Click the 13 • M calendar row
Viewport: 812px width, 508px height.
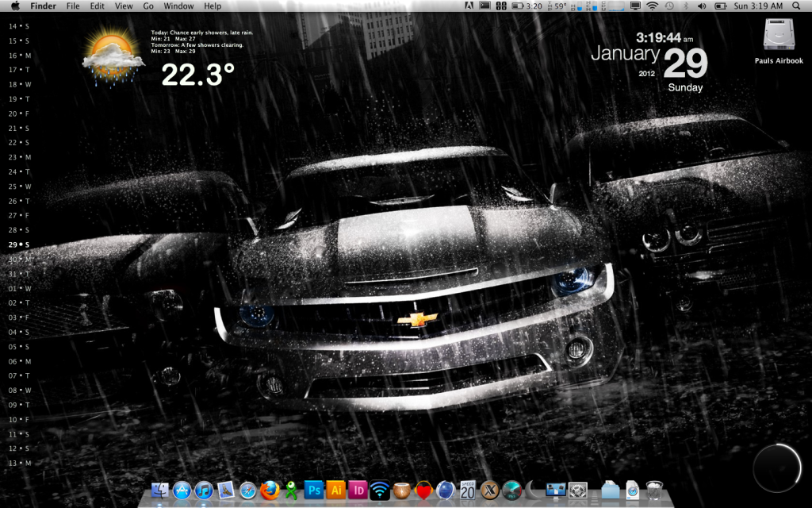(19, 463)
